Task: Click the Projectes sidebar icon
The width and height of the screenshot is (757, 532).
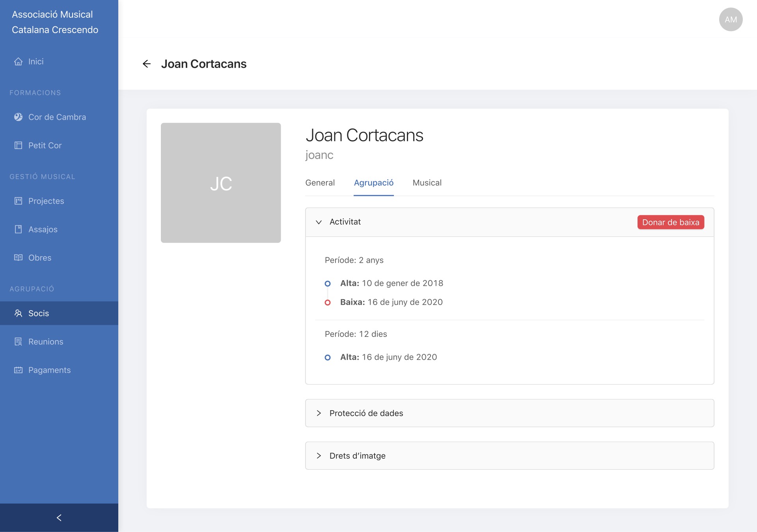Action: (18, 201)
